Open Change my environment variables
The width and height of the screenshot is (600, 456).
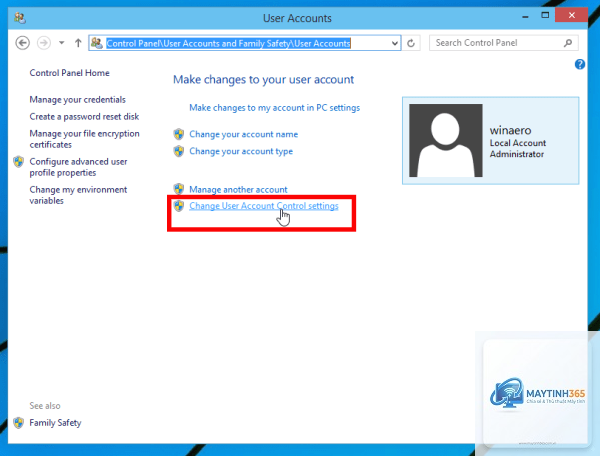click(78, 195)
